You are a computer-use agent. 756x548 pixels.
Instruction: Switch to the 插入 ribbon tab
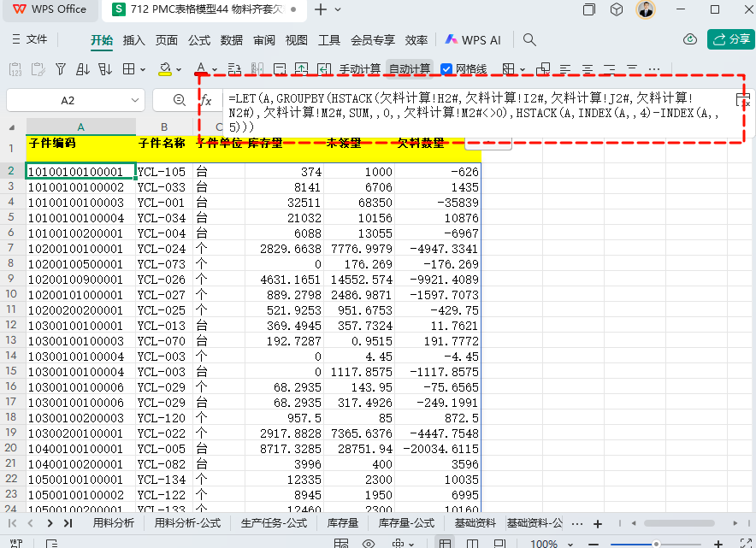[x=134, y=40]
